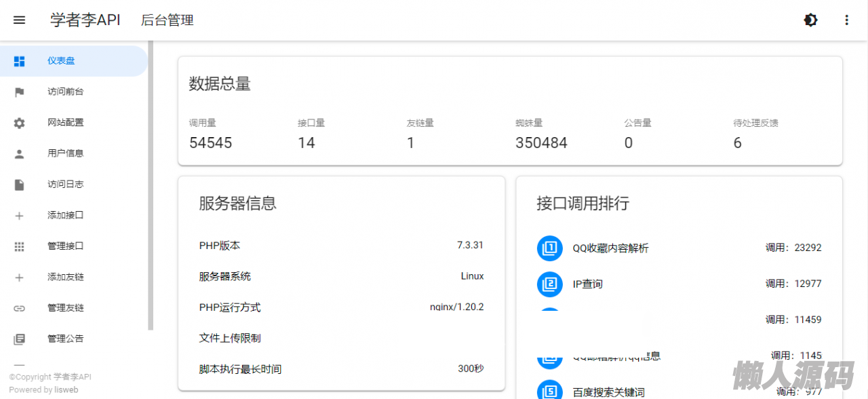Open the three-dot more options menu
The width and height of the screenshot is (868, 399).
coord(846,20)
